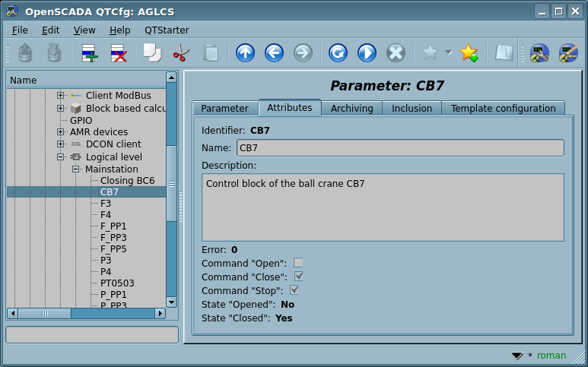588x367 pixels.
Task: Add to favorites with star-plus icon
Action: coord(469,53)
